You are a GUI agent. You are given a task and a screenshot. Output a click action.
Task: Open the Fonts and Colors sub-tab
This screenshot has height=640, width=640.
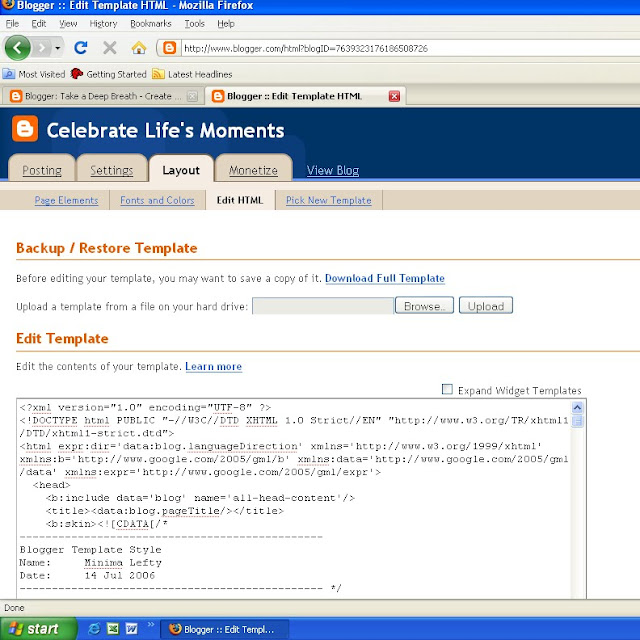(157, 200)
